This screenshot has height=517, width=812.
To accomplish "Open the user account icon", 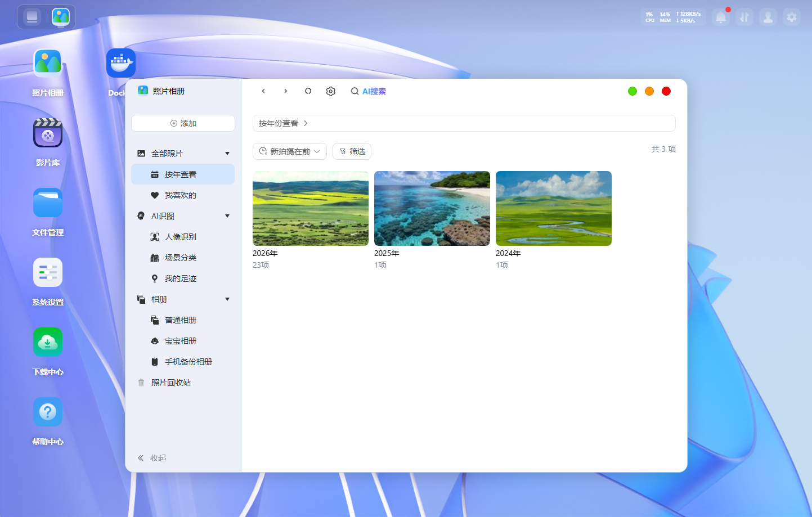I will 768,17.
